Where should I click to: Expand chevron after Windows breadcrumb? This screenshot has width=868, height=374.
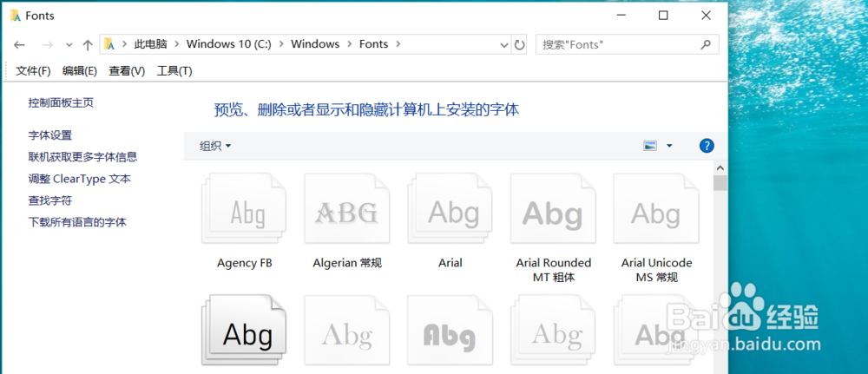pyautogui.click(x=349, y=44)
